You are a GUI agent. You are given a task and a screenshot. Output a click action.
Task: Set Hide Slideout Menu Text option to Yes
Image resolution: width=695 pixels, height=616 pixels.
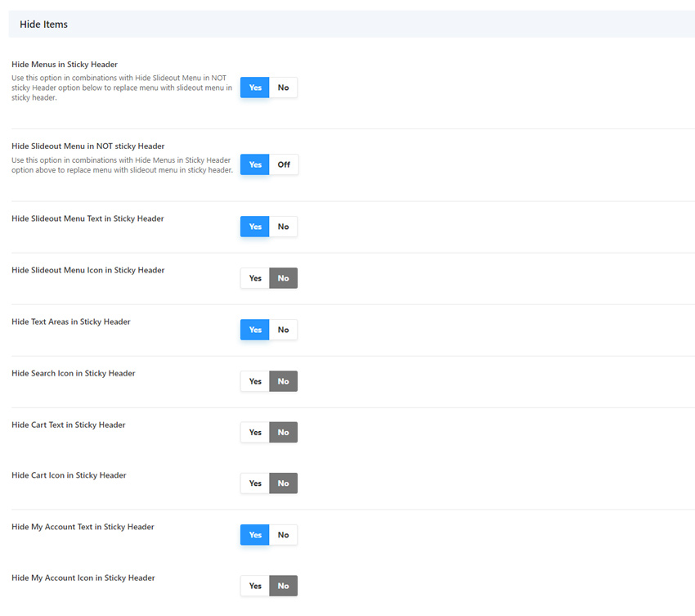pos(255,227)
